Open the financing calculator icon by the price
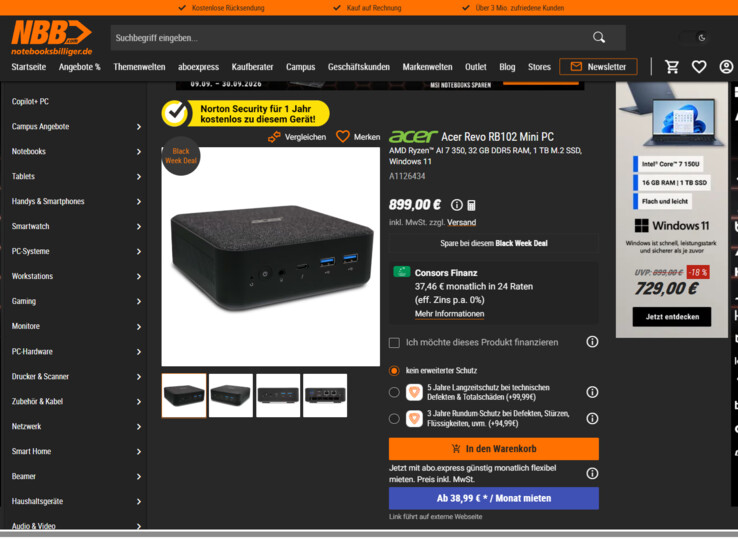Viewport: 738px width, 539px height. pyautogui.click(x=471, y=205)
